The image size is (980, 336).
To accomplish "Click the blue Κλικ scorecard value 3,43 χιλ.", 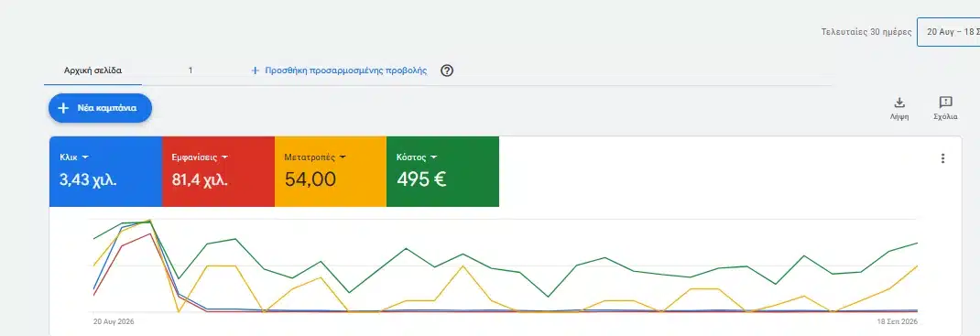I will [88, 179].
